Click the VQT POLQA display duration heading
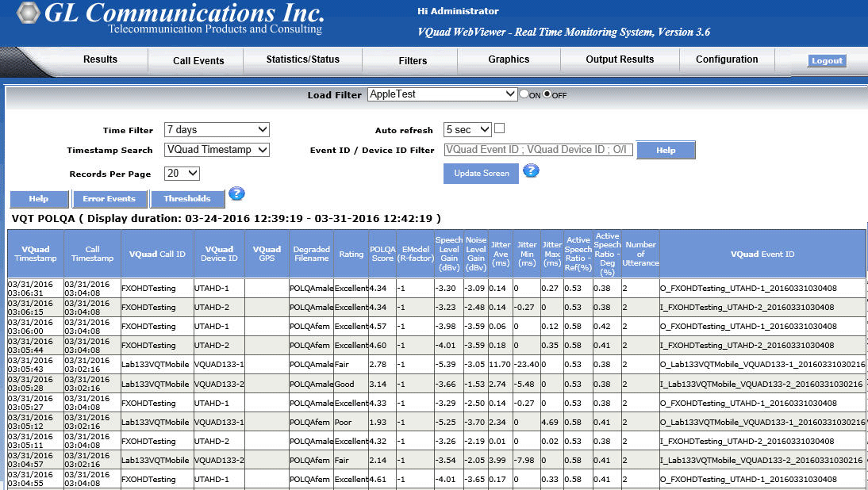This screenshot has height=490, width=868. click(226, 219)
